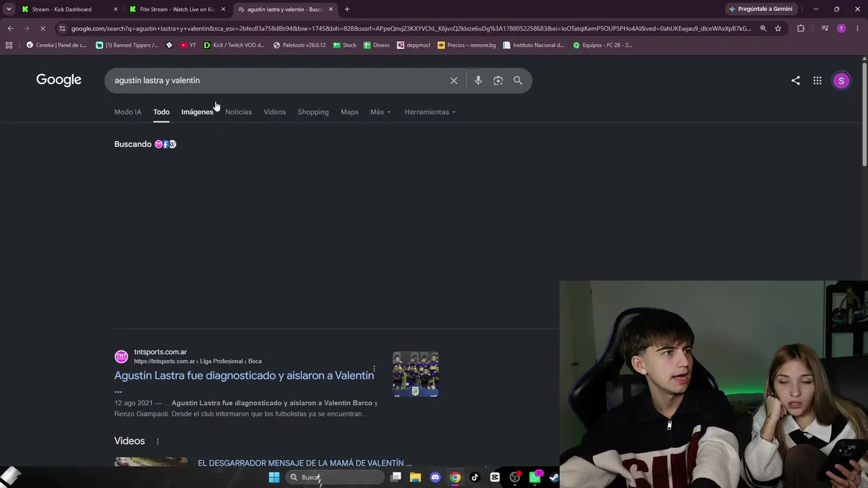The width and height of the screenshot is (868, 488).
Task: Switch to Modo IA tab
Action: [x=127, y=112]
